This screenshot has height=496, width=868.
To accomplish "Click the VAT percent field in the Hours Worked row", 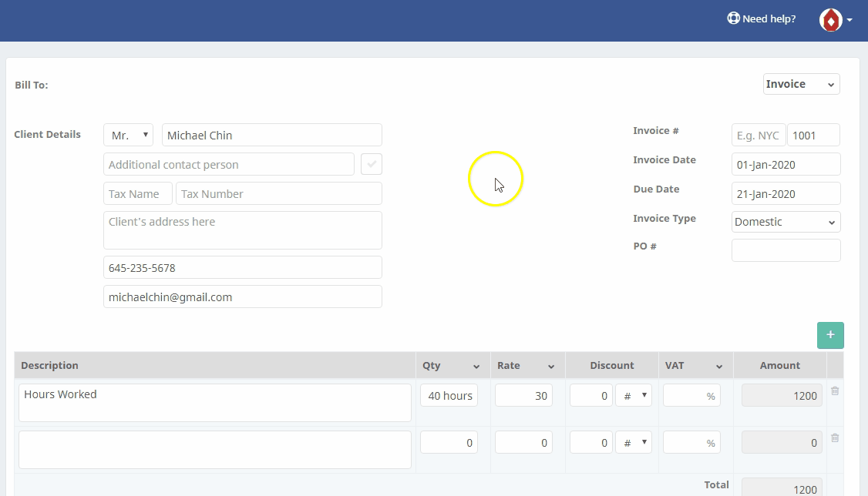I will [x=692, y=395].
